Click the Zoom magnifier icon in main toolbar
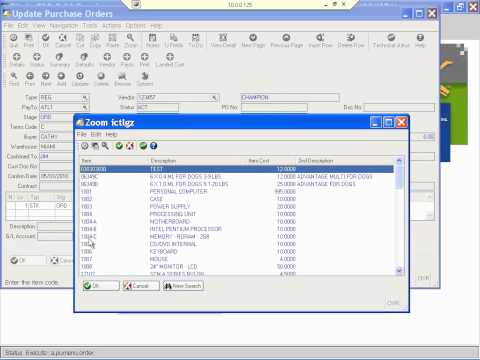This screenshot has height=360, width=480. tap(130, 38)
